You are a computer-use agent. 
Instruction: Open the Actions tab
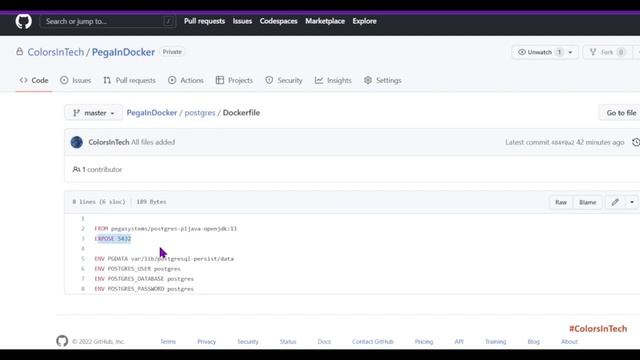(186, 80)
